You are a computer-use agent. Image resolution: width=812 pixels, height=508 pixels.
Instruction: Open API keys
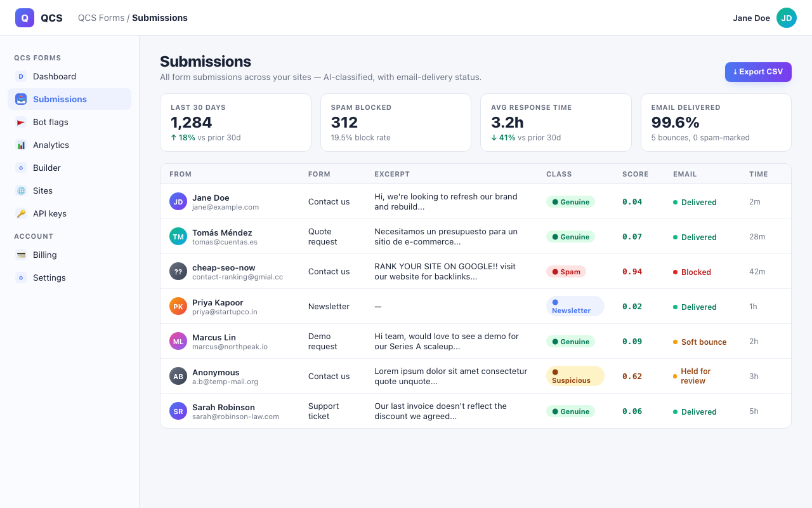coord(70,213)
